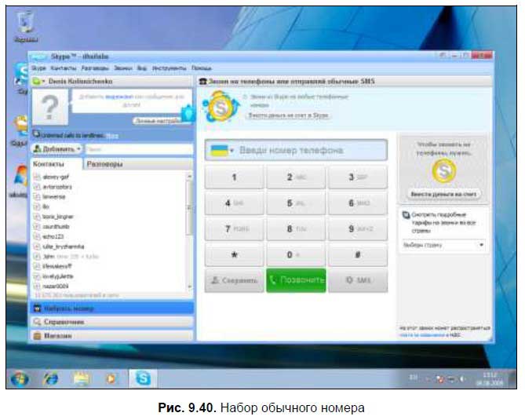Select the John contact row
This screenshot has height=420, width=525.
[66, 257]
